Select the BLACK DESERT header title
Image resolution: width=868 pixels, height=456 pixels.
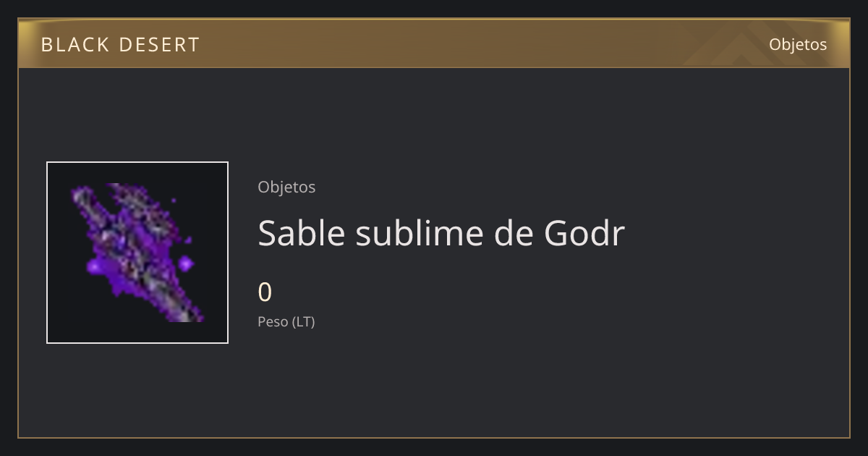click(120, 45)
